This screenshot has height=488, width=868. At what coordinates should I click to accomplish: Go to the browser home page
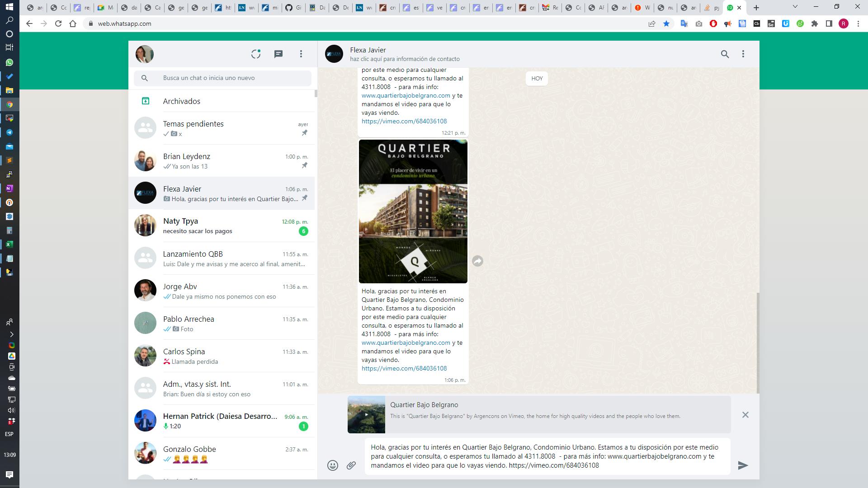click(73, 23)
